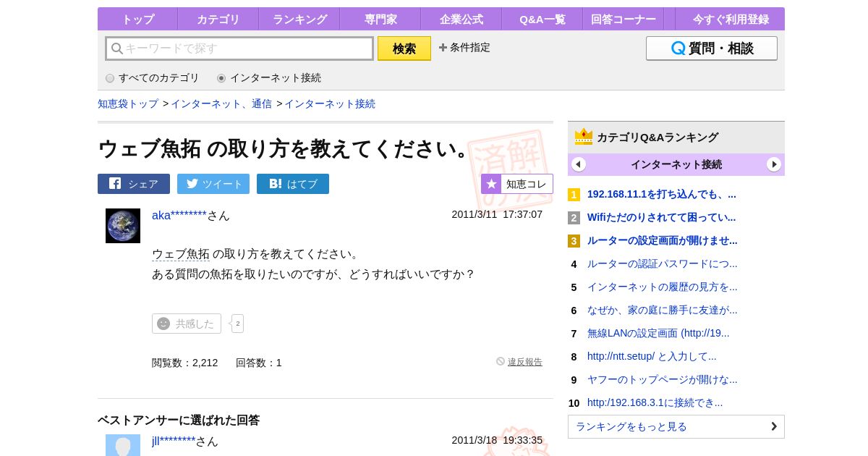
Task: Open the 質問・相談 button
Action: (712, 48)
